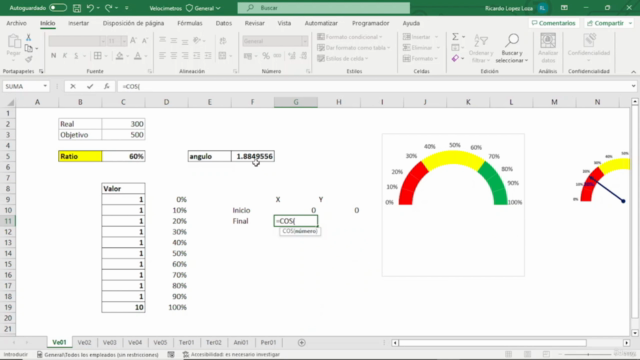640x360 pixels.
Task: Switch to the Ter01 sheet tab
Action: point(186,342)
